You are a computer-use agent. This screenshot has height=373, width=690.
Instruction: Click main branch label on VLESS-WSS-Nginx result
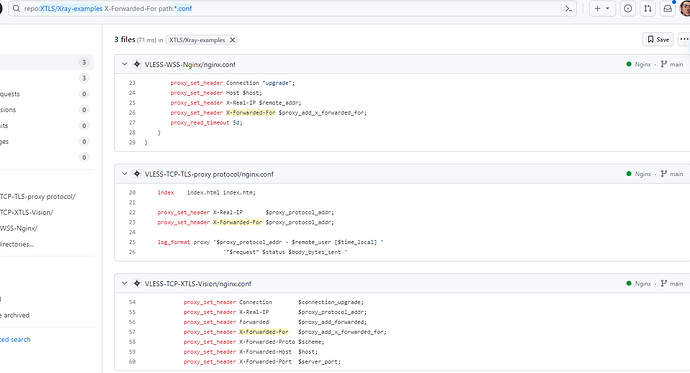676,64
